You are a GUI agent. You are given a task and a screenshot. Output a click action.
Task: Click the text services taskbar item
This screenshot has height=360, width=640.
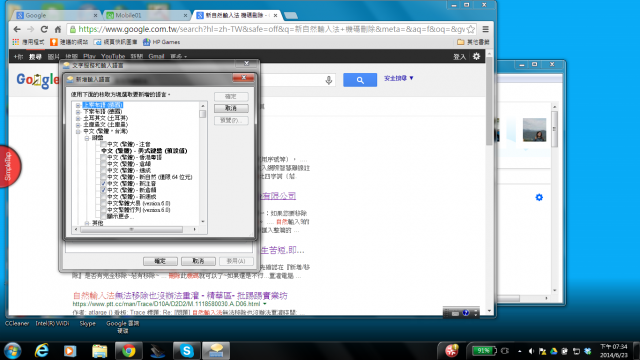point(216,351)
